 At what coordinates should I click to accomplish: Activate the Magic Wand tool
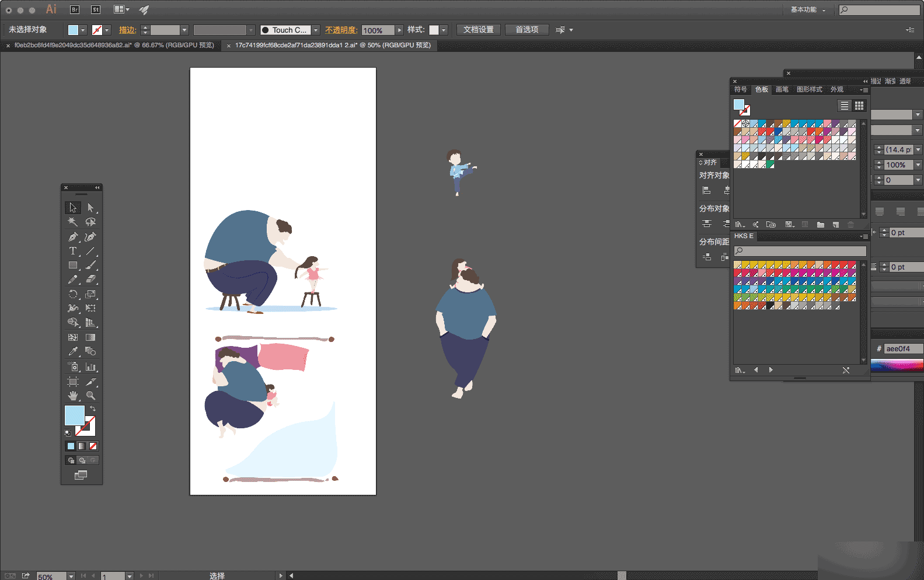[72, 222]
